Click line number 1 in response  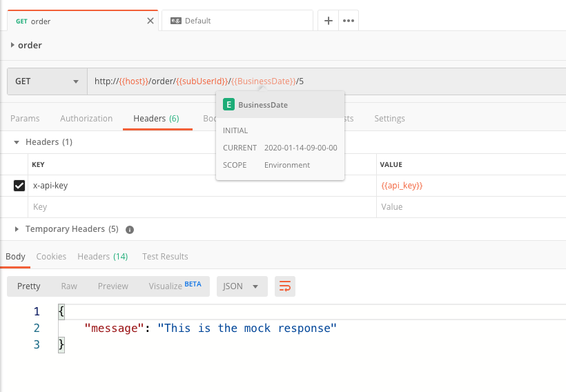tap(37, 311)
